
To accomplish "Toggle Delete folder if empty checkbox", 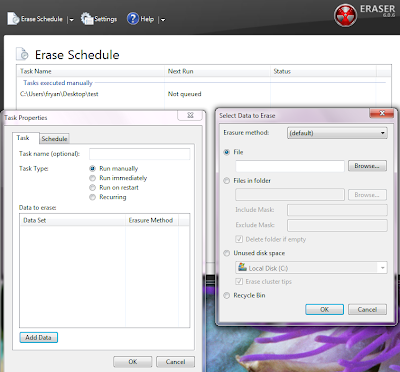I will [x=239, y=239].
